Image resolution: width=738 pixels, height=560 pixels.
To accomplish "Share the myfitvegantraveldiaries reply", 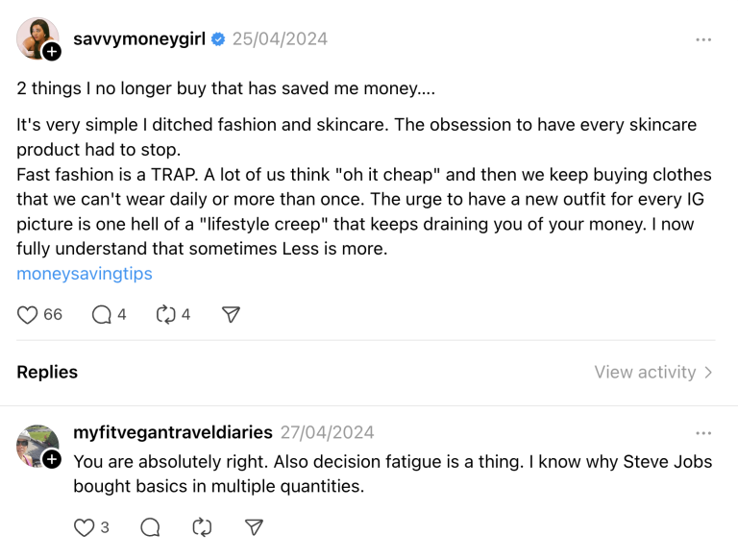I will 254,527.
